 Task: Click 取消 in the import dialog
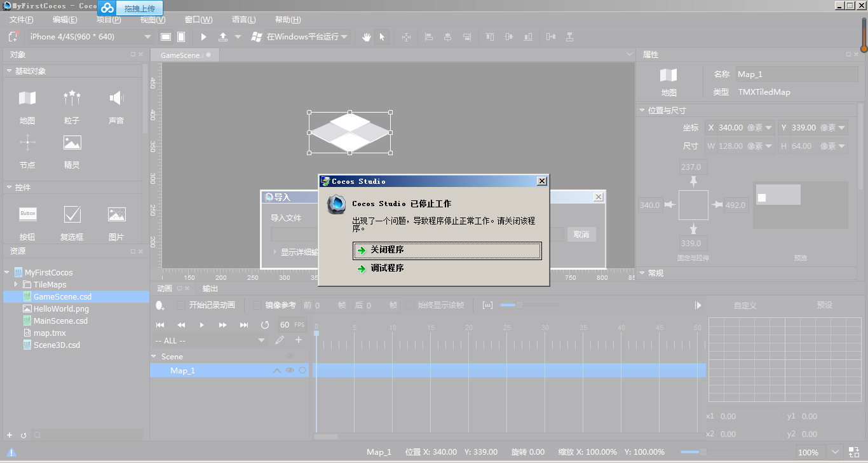581,235
